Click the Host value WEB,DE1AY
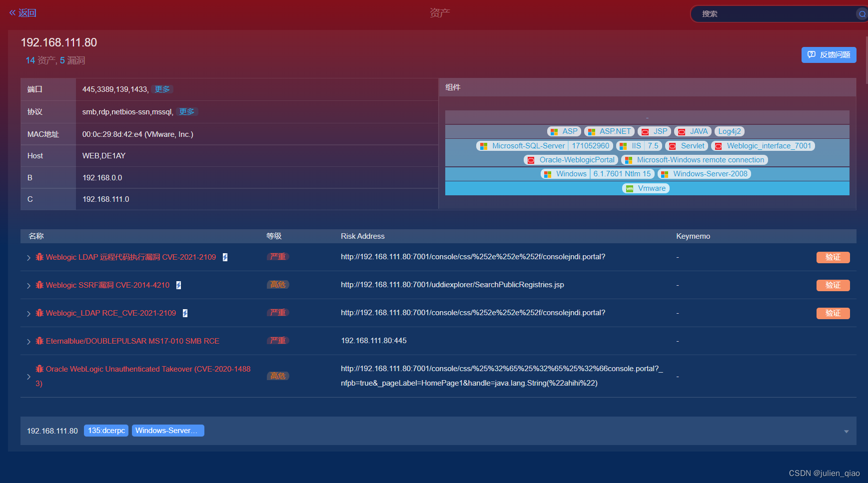The height and width of the screenshot is (483, 868). coord(104,156)
